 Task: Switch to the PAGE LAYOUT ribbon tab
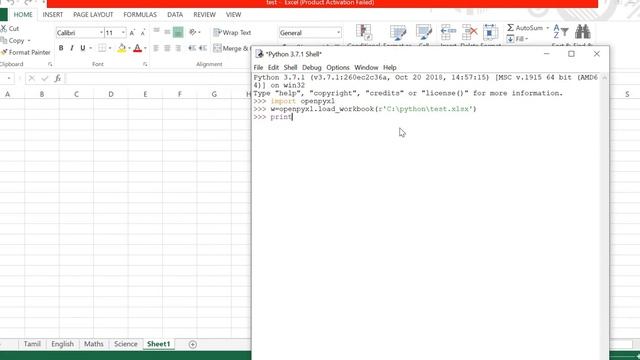pos(93,14)
